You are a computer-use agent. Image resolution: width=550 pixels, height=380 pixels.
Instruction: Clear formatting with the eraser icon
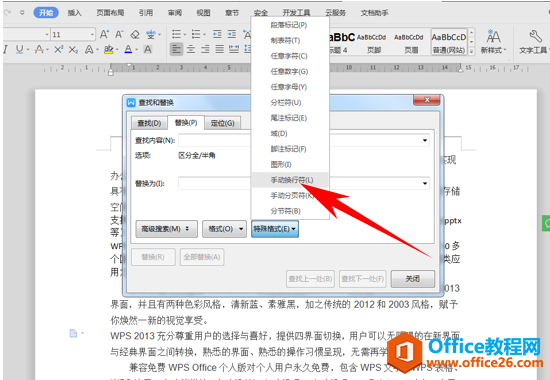click(x=135, y=34)
